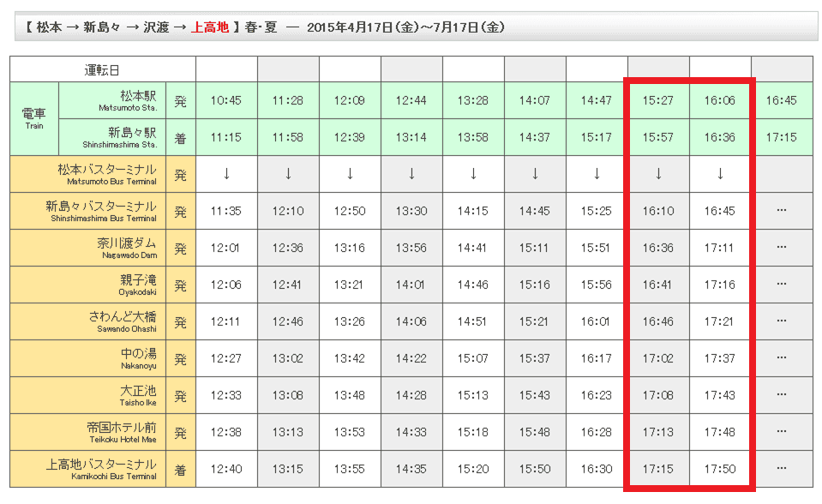Select the 15:27 Matsumoto departure

tap(658, 100)
